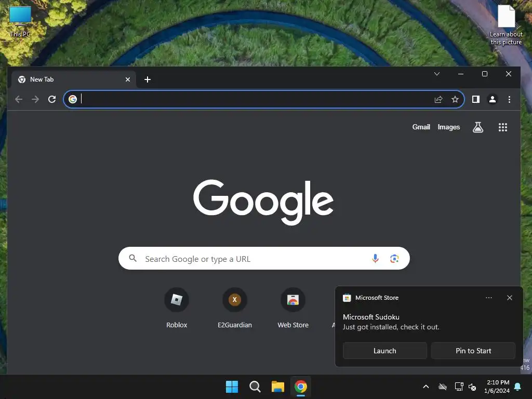The image size is (532, 399).
Task: Click the Google icon in address bar
Action: [73, 99]
